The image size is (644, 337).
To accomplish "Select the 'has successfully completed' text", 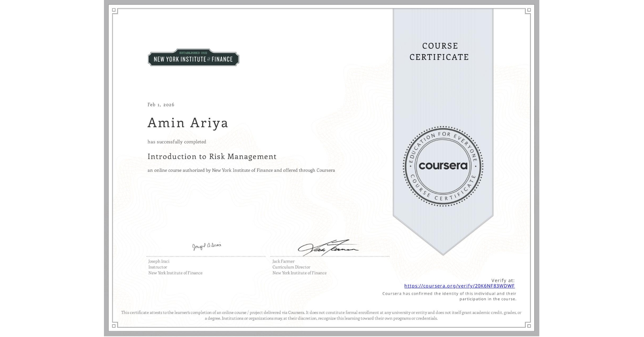I will pyautogui.click(x=176, y=142).
